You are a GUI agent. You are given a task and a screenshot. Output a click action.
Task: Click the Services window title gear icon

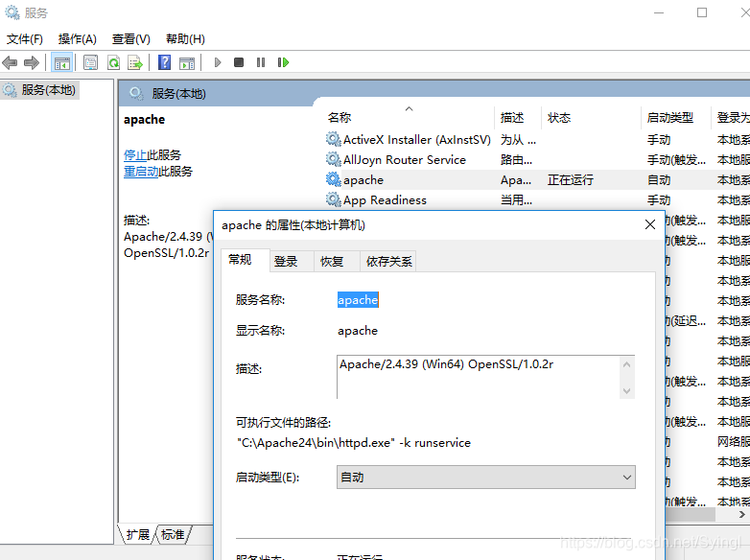[x=12, y=12]
